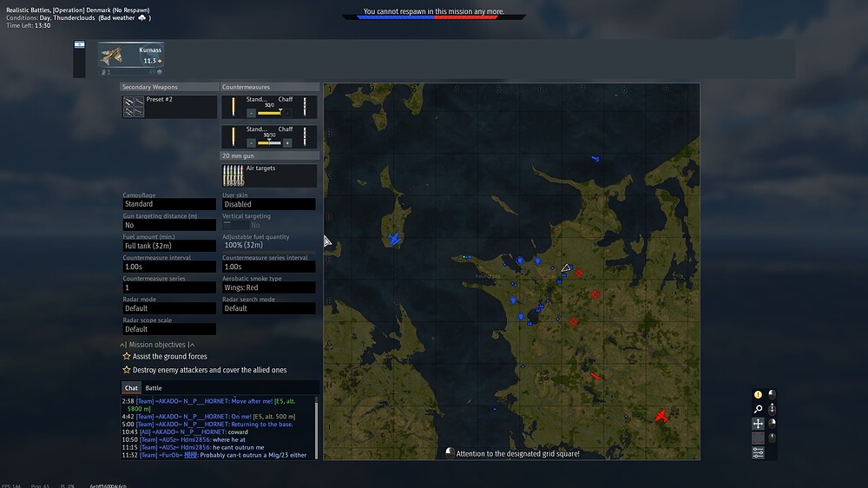Open the map filter sliders icon
Screen dimensions: 868x488
(x=758, y=452)
